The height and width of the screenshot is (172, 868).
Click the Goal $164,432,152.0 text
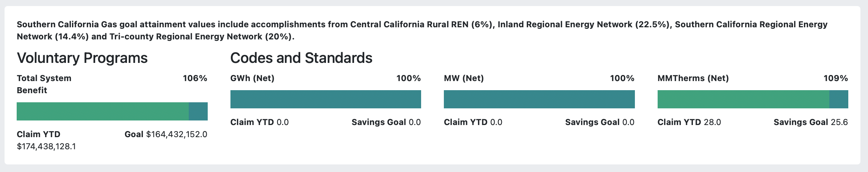166,134
